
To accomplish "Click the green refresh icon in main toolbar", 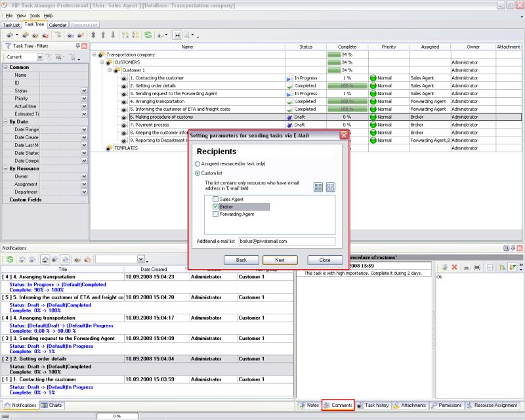I will [148, 35].
